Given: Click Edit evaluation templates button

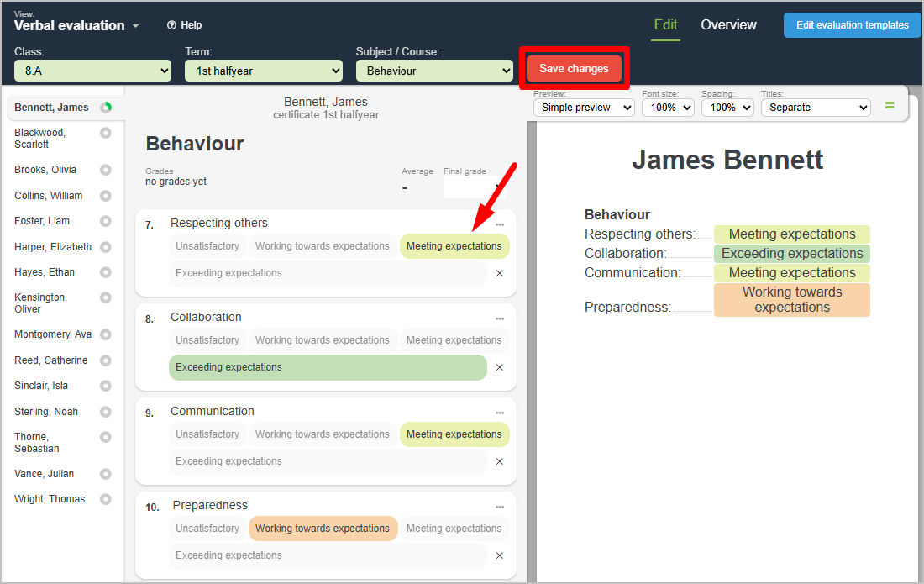Looking at the screenshot, I should pyautogui.click(x=852, y=25).
